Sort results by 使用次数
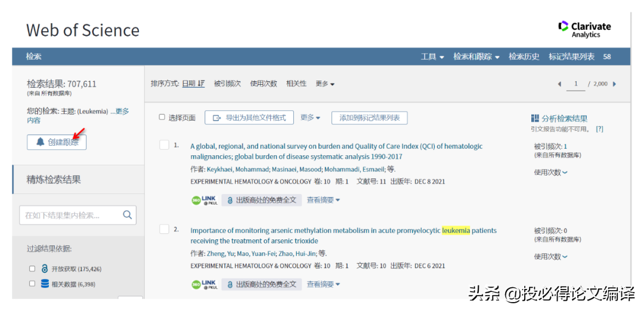This screenshot has width=644, height=311. coord(264,84)
